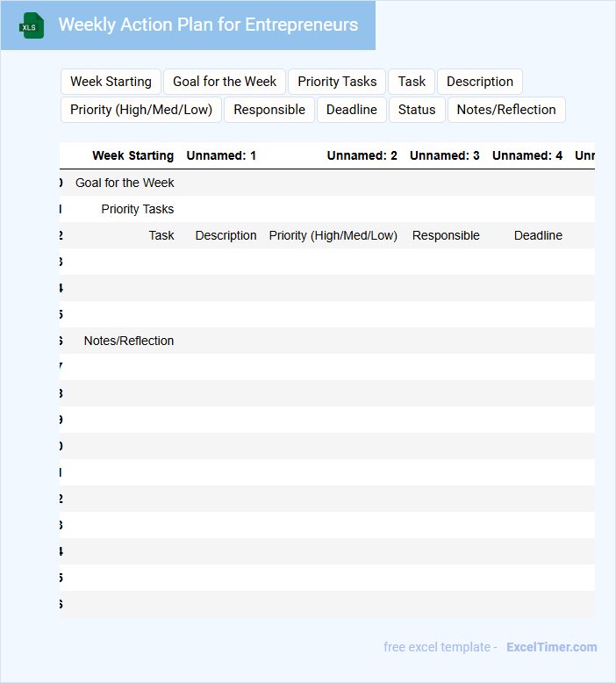This screenshot has height=683, width=616.
Task: Click the Weekly Action Plan for Entrepreneurs title
Action: [208, 25]
